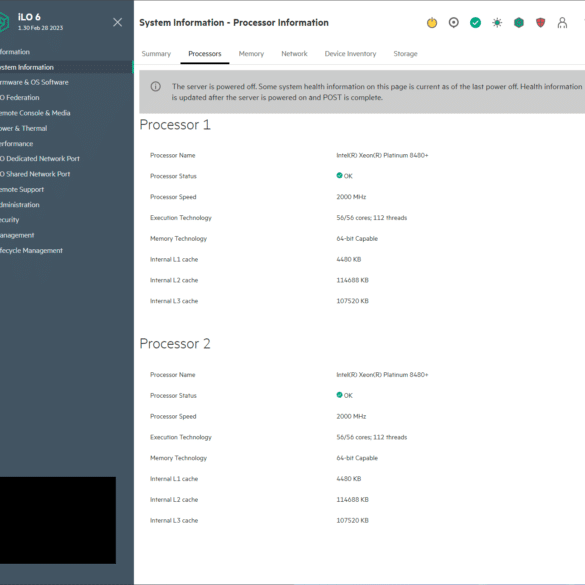Open iLO Shared Network Port

coord(35,174)
